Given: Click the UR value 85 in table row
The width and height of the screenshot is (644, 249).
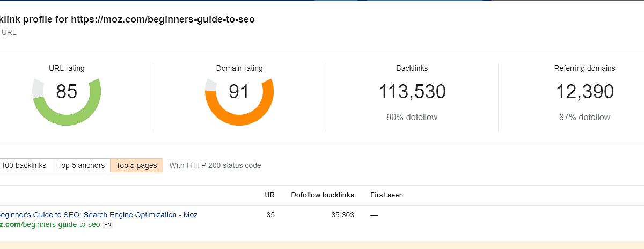Looking at the screenshot, I should click(270, 215).
